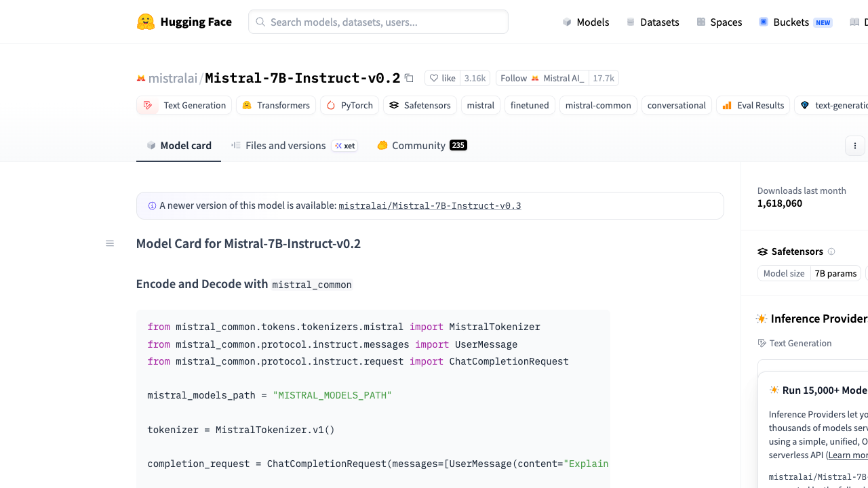Click the Inference Providers heading
The height and width of the screenshot is (488, 868).
[x=812, y=319]
